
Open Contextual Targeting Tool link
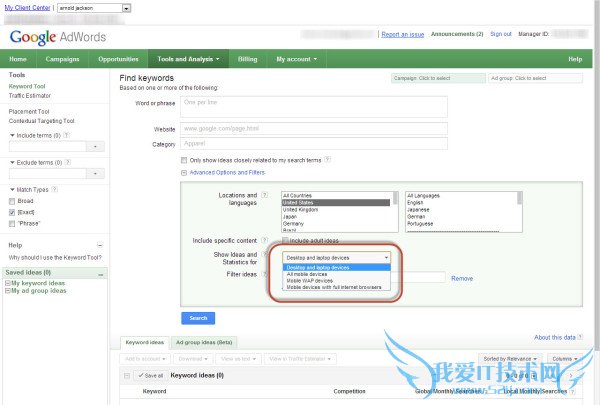pos(41,121)
